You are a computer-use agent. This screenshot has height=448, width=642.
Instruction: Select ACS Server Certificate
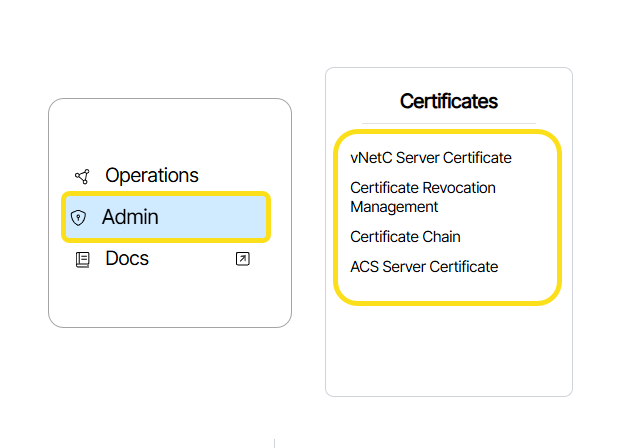pyautogui.click(x=423, y=266)
